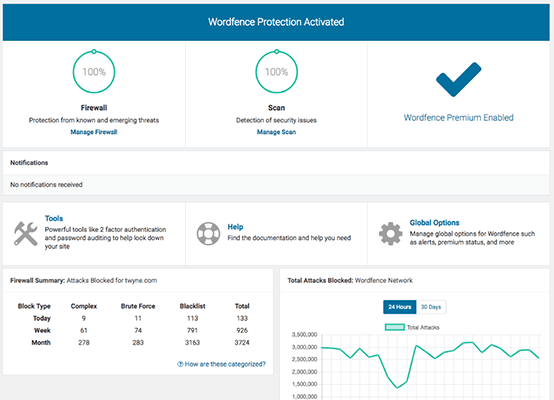Viewport: 554px width, 400px height.
Task: Click the lowest dip of attacks line
Action: pyautogui.click(x=397, y=388)
